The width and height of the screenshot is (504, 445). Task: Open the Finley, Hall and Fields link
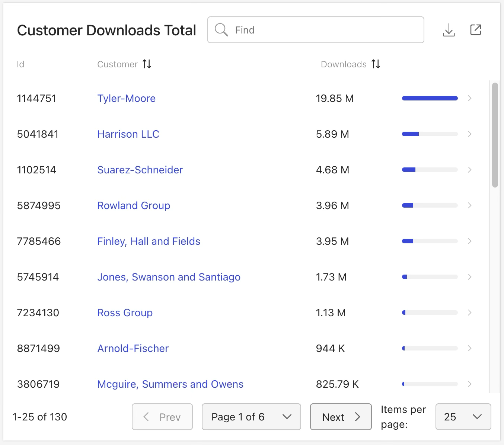[149, 241]
